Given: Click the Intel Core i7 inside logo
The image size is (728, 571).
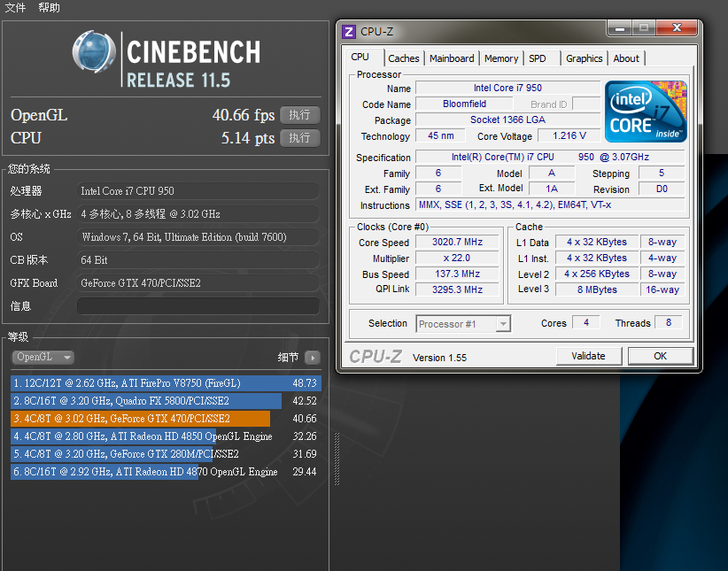Looking at the screenshot, I should click(x=646, y=112).
